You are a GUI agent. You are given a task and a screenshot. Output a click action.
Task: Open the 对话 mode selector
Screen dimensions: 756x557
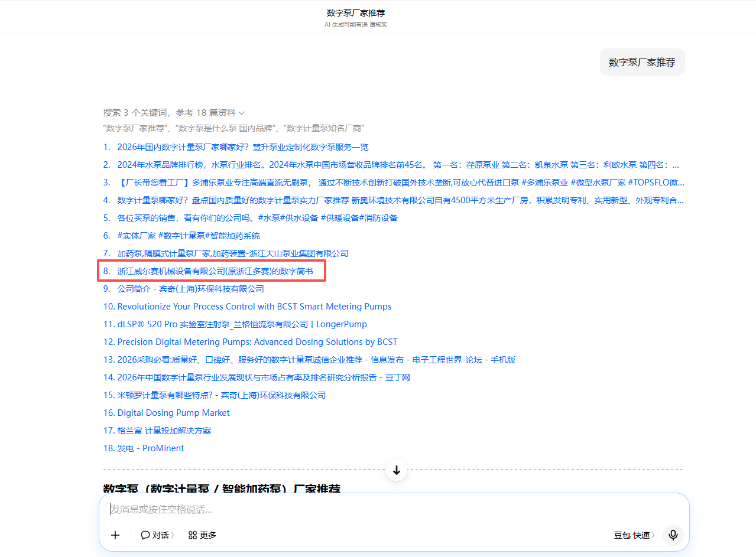pos(157,535)
